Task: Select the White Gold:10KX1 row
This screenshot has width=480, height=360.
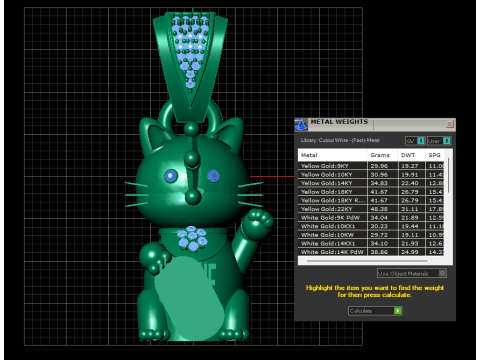Action: click(371, 226)
